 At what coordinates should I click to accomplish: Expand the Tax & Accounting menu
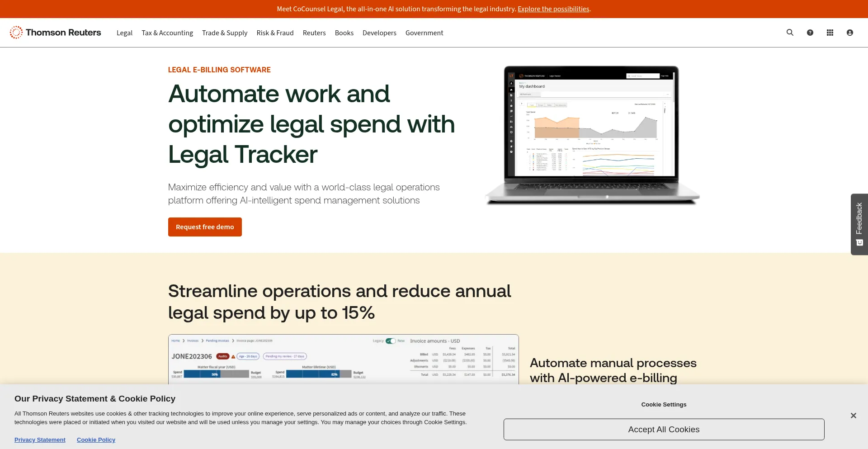coord(167,33)
